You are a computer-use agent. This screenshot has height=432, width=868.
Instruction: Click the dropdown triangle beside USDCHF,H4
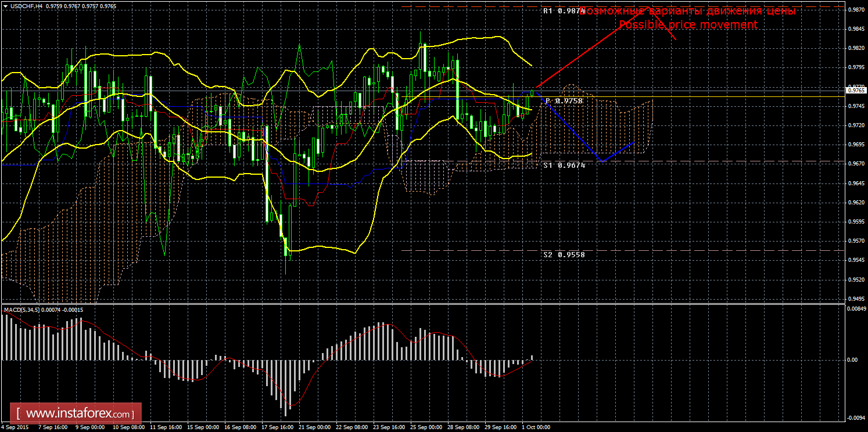point(5,6)
